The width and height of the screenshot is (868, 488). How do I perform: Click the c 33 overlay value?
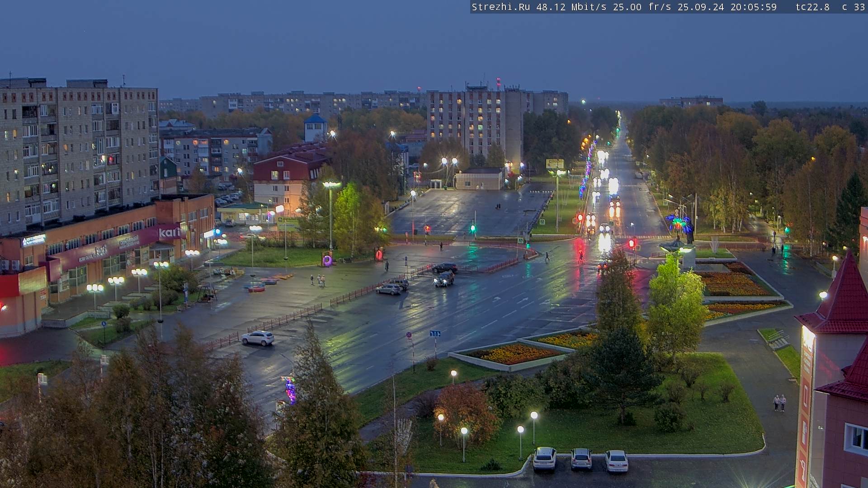coord(854,7)
